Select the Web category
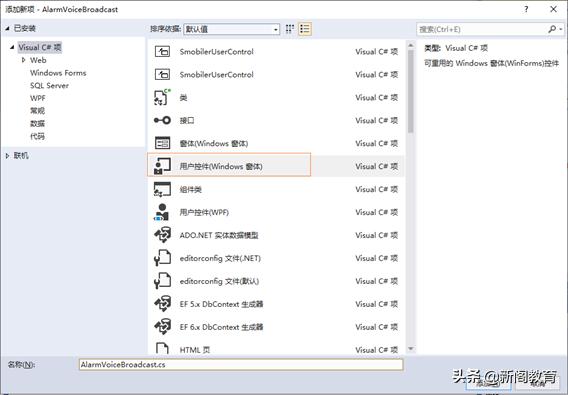 (x=38, y=60)
